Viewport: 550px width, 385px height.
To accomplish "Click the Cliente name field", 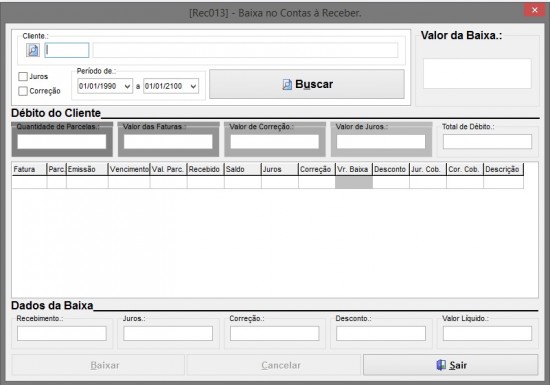I will tap(246, 50).
